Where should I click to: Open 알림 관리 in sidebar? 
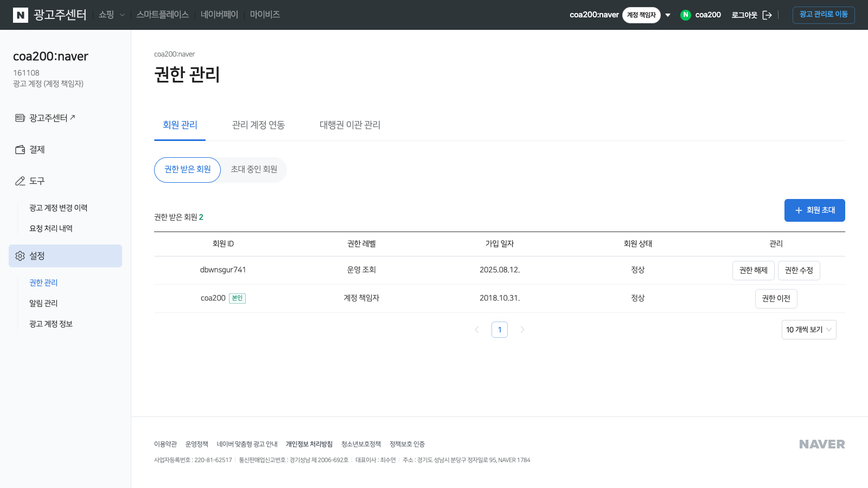tap(43, 304)
